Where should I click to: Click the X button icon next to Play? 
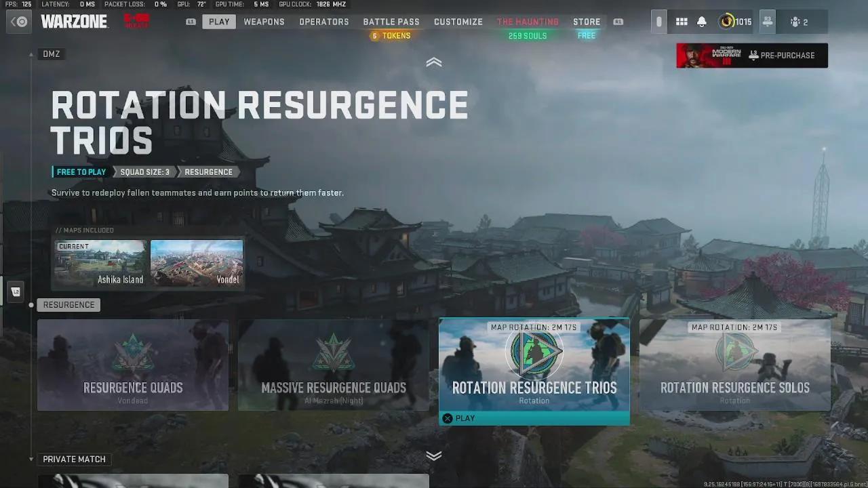click(x=448, y=418)
